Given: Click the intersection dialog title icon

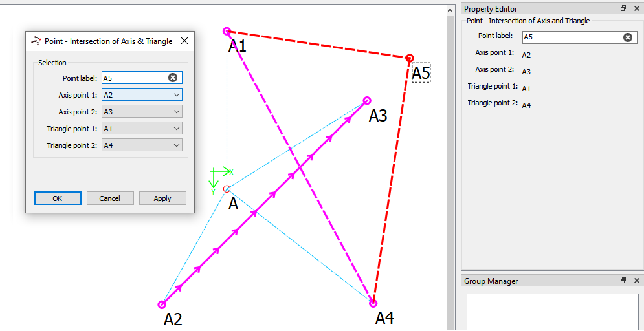Looking at the screenshot, I should [x=36, y=41].
